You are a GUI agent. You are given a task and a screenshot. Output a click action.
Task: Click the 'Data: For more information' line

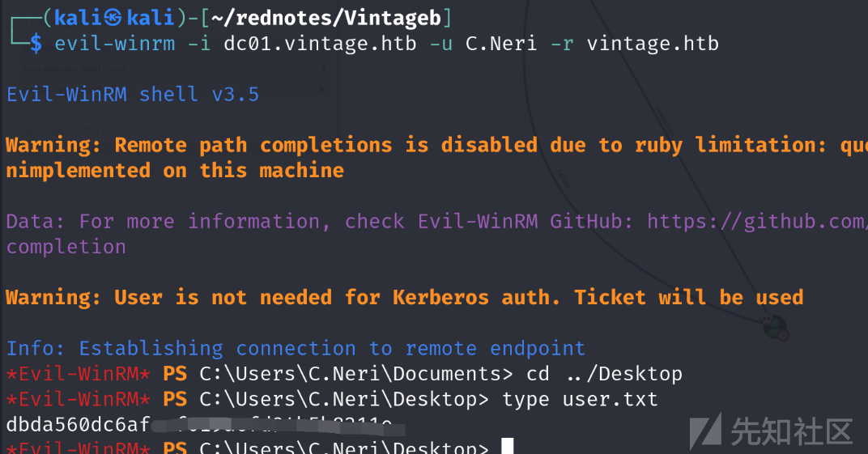[436, 222]
